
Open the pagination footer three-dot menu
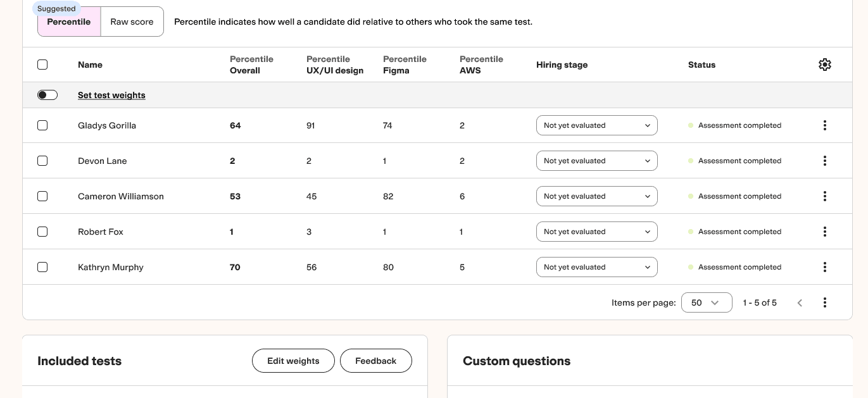pos(824,302)
